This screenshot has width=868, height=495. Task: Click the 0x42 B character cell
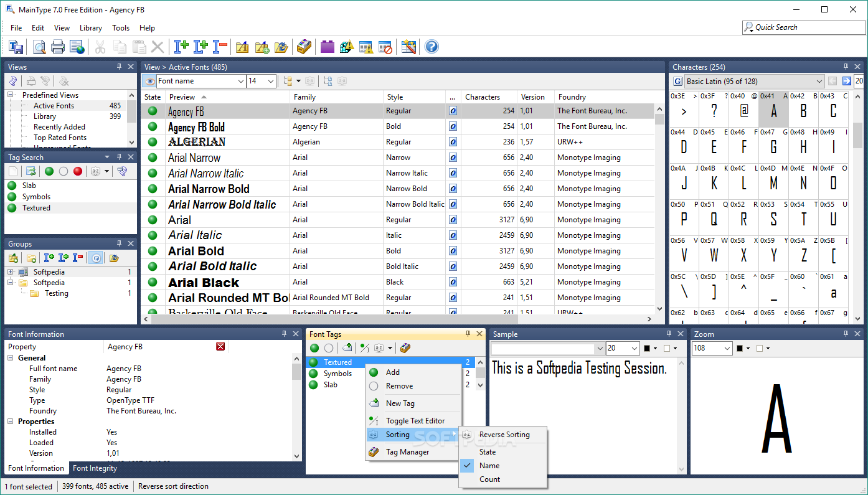point(803,109)
